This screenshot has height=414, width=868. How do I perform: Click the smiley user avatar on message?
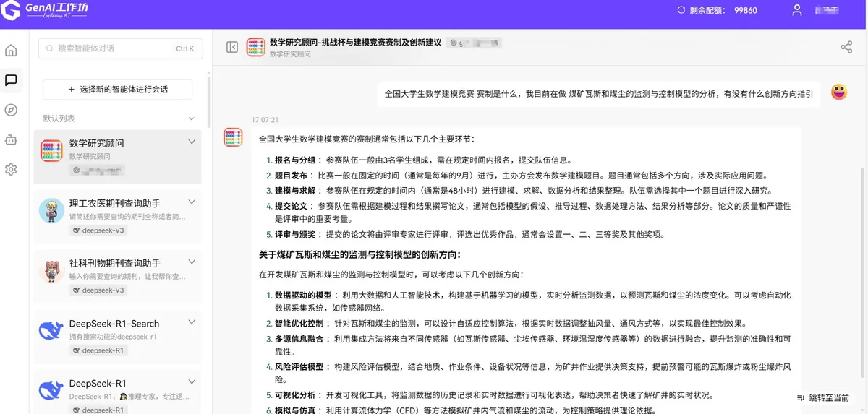click(839, 92)
